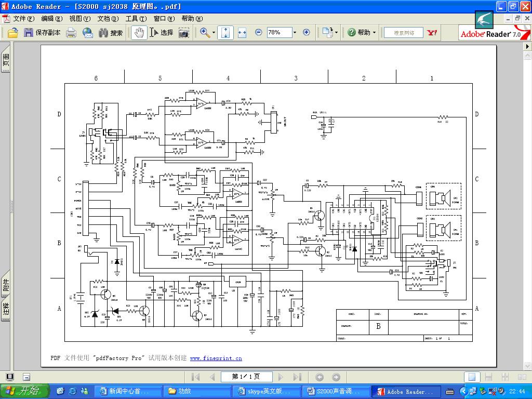Screen dimensions: 532x399
Task: Click the vertical scrollbar down arrow
Action: click(x=527, y=365)
